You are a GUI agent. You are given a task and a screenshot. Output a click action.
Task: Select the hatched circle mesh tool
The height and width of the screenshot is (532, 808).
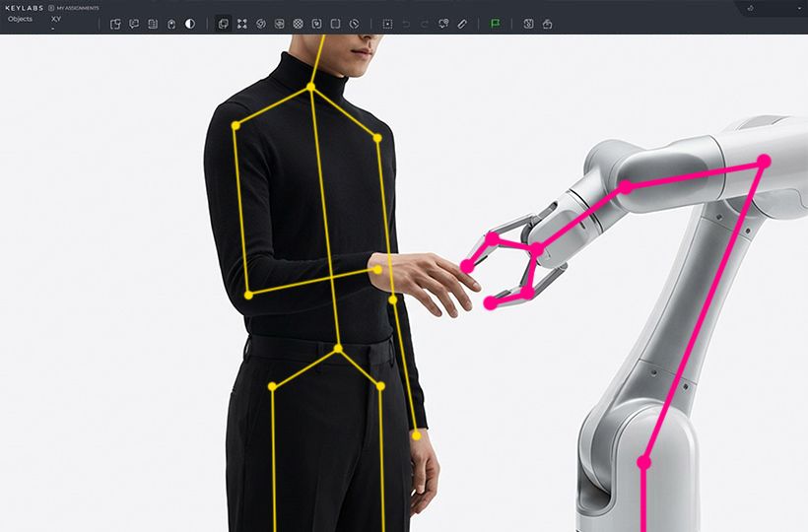coord(298,24)
